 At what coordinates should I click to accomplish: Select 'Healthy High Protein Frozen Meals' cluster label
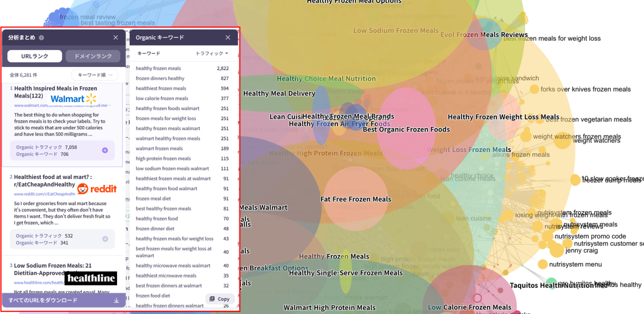326,153
